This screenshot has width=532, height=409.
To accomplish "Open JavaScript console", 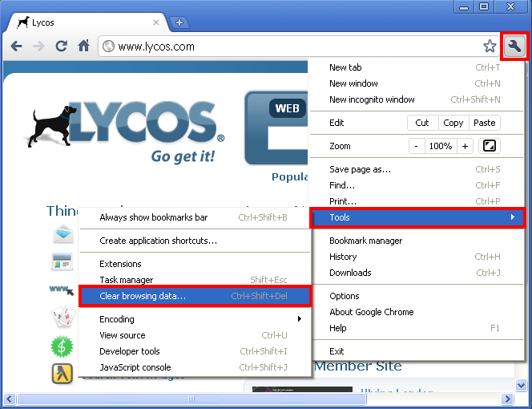I will pos(195,367).
